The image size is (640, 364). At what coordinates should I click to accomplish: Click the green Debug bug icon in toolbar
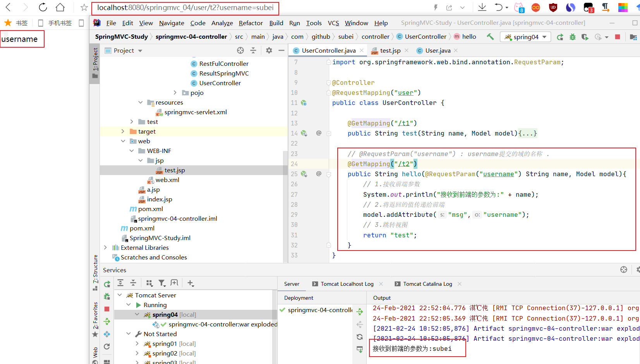572,37
